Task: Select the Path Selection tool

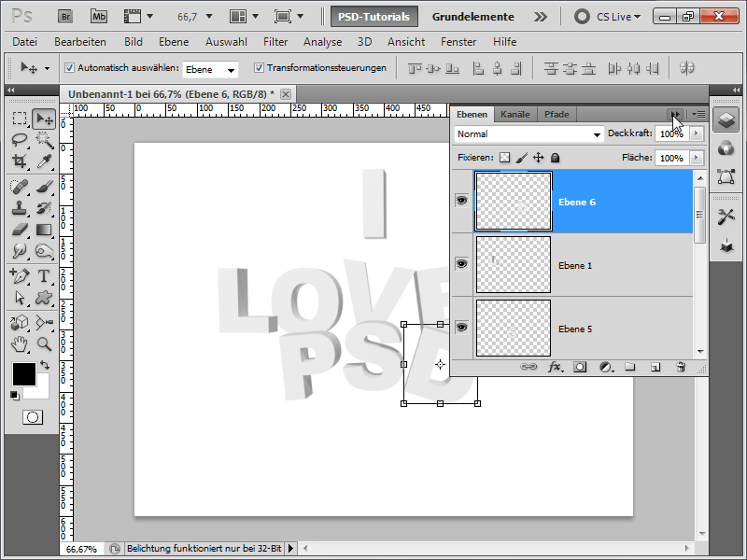Action: coord(20,298)
